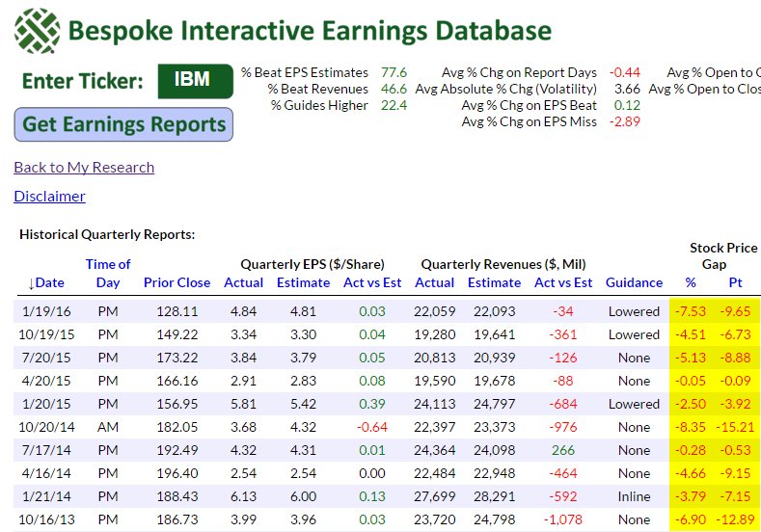Open the Back to My Research link
The height and width of the screenshot is (532, 761).
(x=84, y=168)
